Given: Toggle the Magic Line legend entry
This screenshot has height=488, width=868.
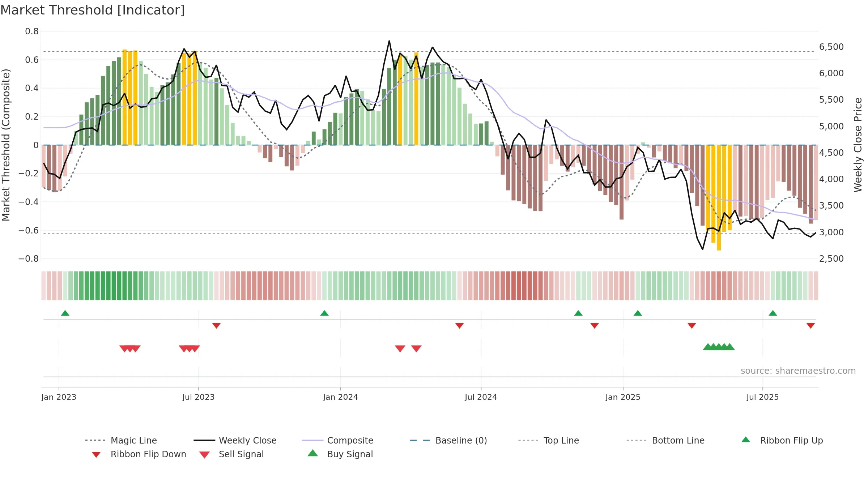Looking at the screenshot, I should click(121, 440).
